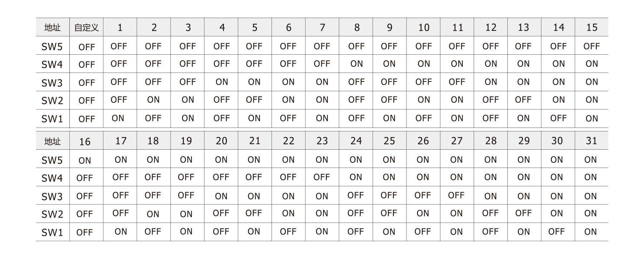Click SW1 ON cell under address 1
Screen dimensions: 644x254
pos(118,118)
